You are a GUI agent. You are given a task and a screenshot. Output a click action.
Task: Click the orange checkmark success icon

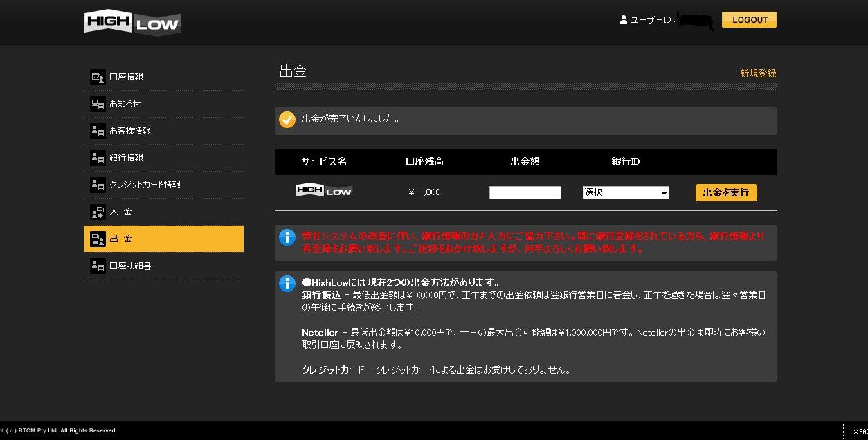(287, 120)
